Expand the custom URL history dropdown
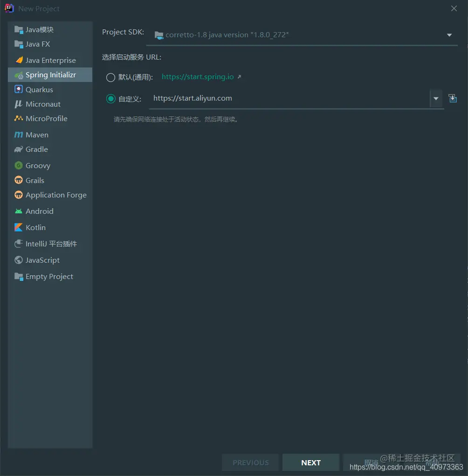The height and width of the screenshot is (476, 468). click(436, 99)
